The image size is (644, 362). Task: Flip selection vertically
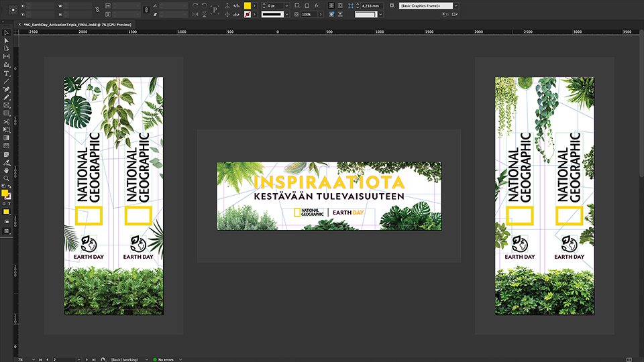tap(204, 14)
